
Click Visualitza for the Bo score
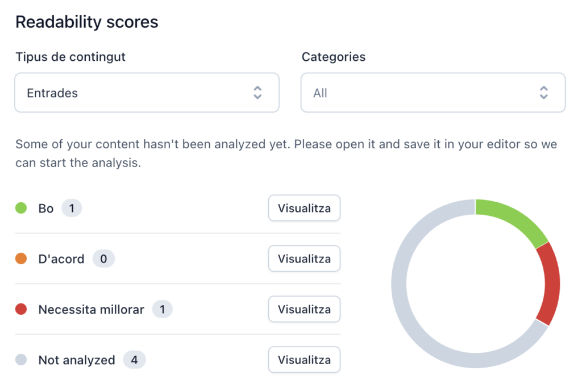[304, 208]
